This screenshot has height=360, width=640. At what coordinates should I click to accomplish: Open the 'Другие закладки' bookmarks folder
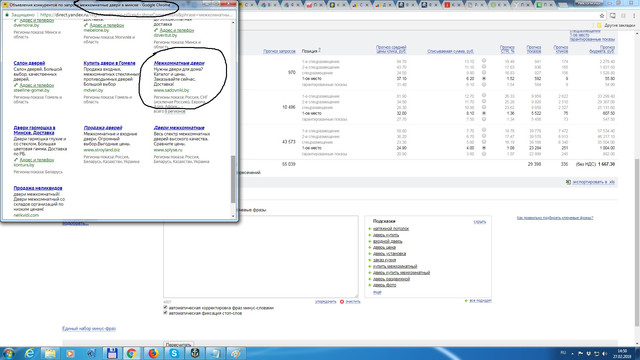point(616,25)
